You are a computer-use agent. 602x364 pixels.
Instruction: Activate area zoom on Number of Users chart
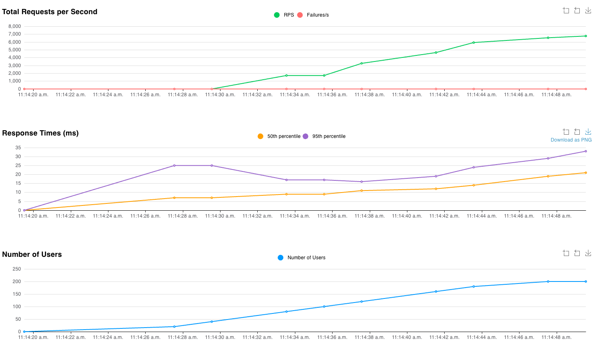coord(566,253)
